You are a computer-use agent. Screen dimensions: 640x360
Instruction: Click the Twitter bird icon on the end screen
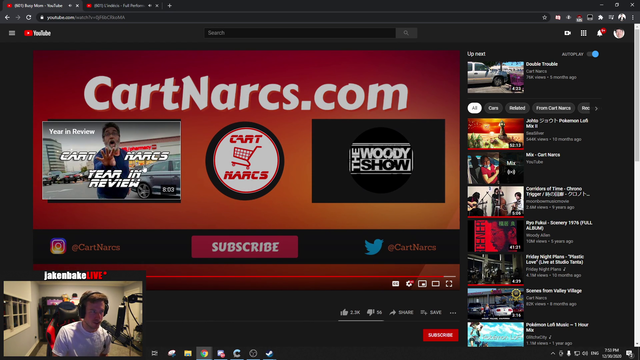pos(373,247)
